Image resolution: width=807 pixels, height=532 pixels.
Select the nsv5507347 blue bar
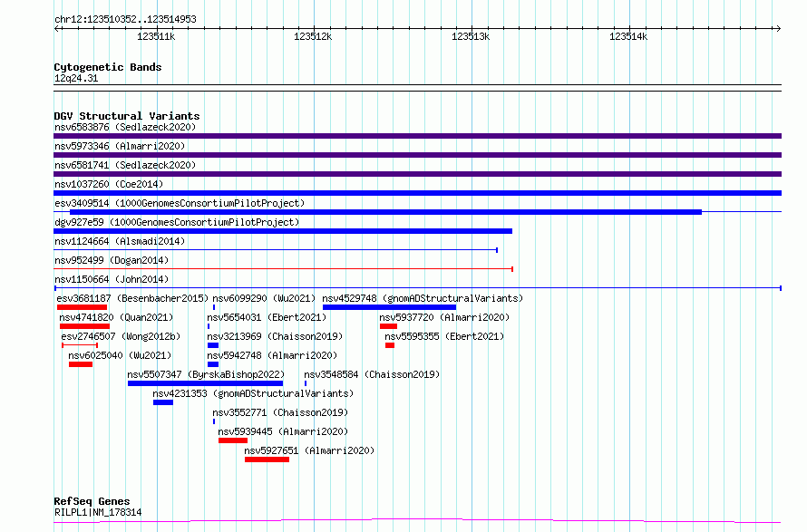[x=205, y=383]
